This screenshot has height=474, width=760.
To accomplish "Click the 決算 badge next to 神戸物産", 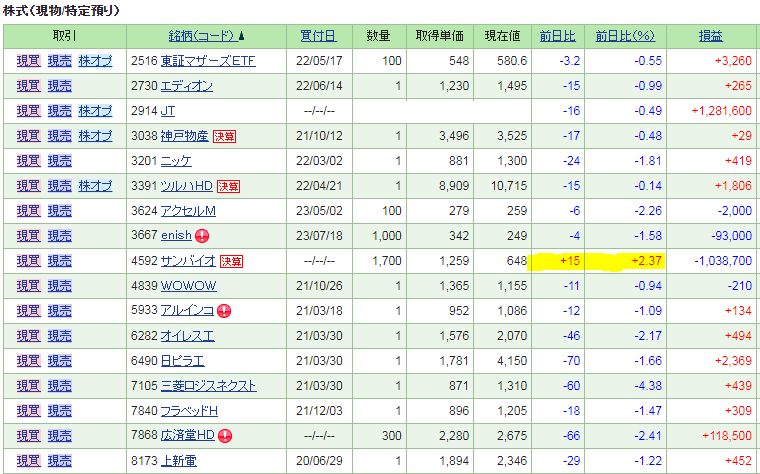I will point(224,137).
